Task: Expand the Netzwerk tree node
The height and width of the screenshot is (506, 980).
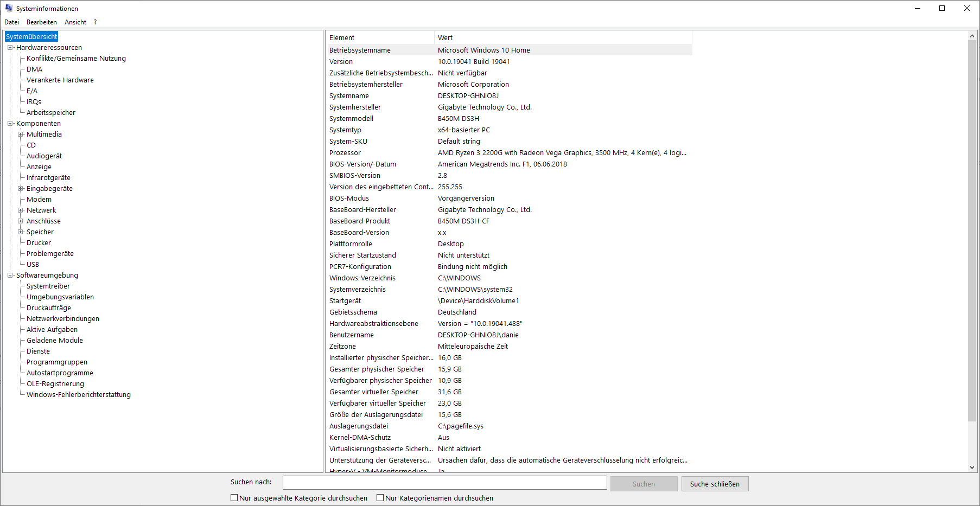Action: (21, 210)
